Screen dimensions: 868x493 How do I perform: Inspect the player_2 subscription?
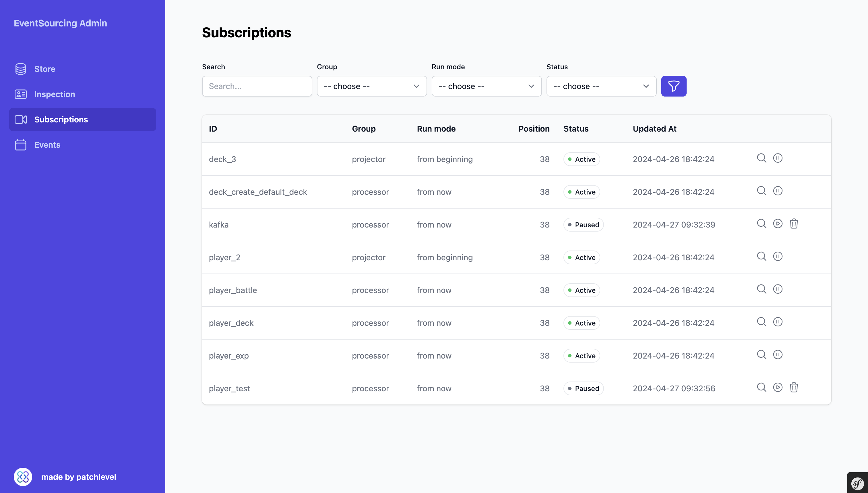762,256
